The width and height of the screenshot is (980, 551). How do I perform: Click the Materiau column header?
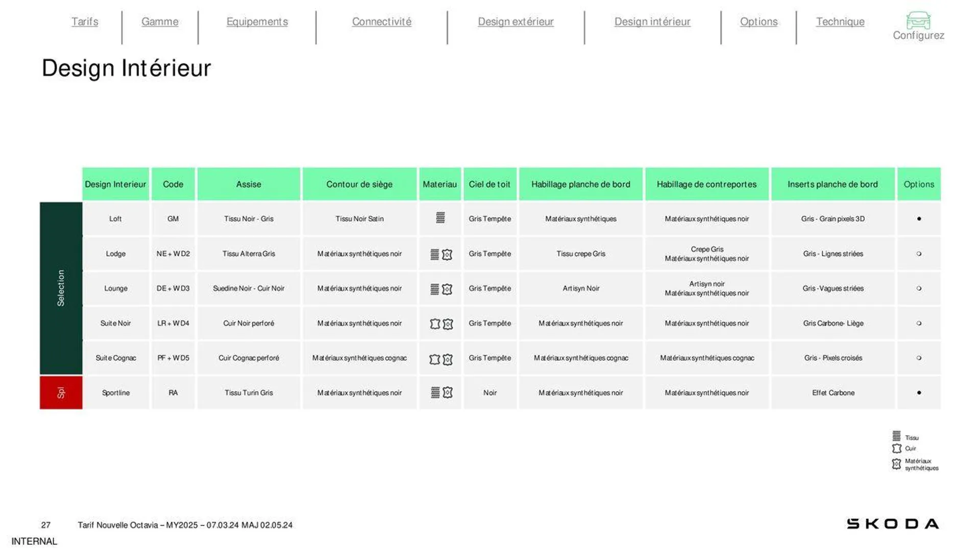click(440, 184)
